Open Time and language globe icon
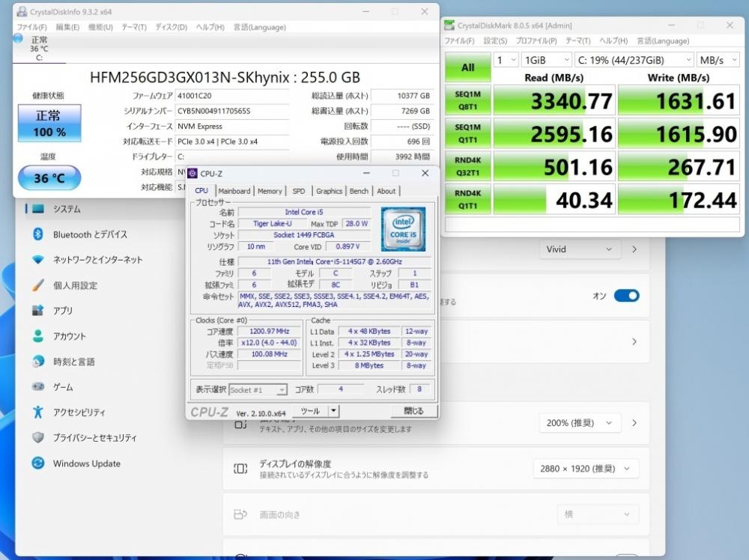The height and width of the screenshot is (560, 749). pyautogui.click(x=37, y=362)
